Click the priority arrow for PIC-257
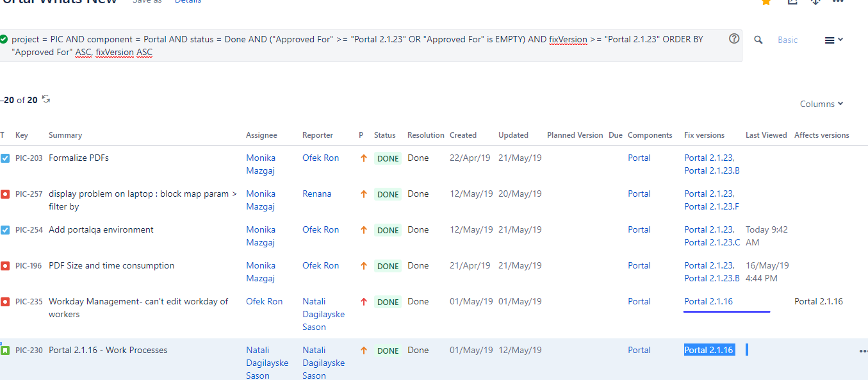 364,194
